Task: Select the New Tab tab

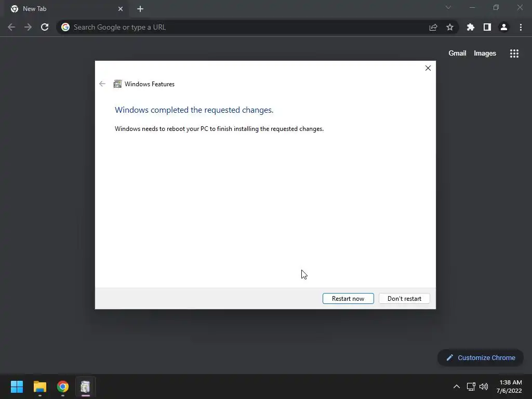Action: [x=66, y=9]
